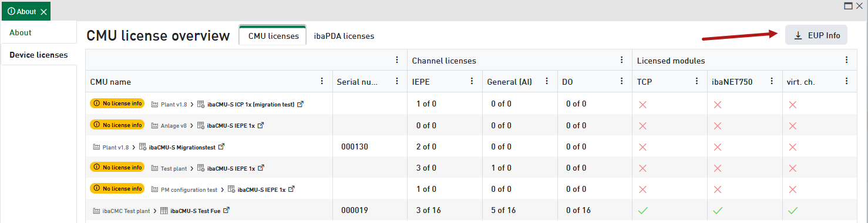Select Device licenses in side navigation
868x223 pixels.
(x=39, y=55)
